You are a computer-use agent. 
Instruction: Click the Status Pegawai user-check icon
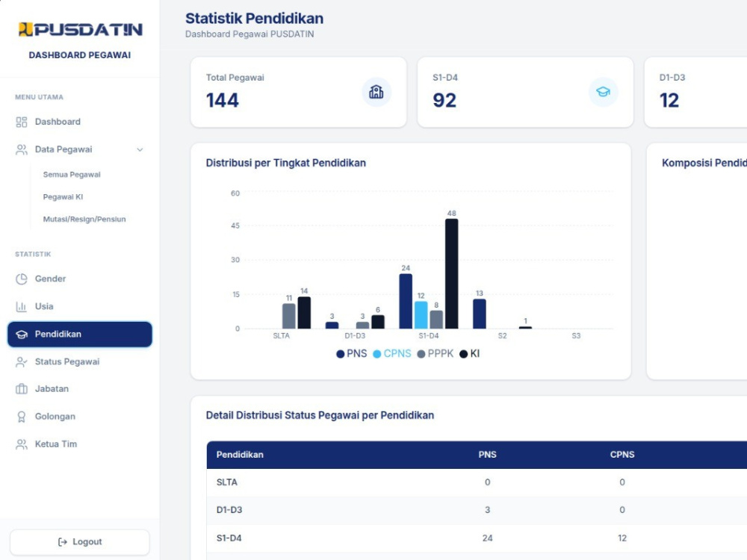pyautogui.click(x=22, y=362)
